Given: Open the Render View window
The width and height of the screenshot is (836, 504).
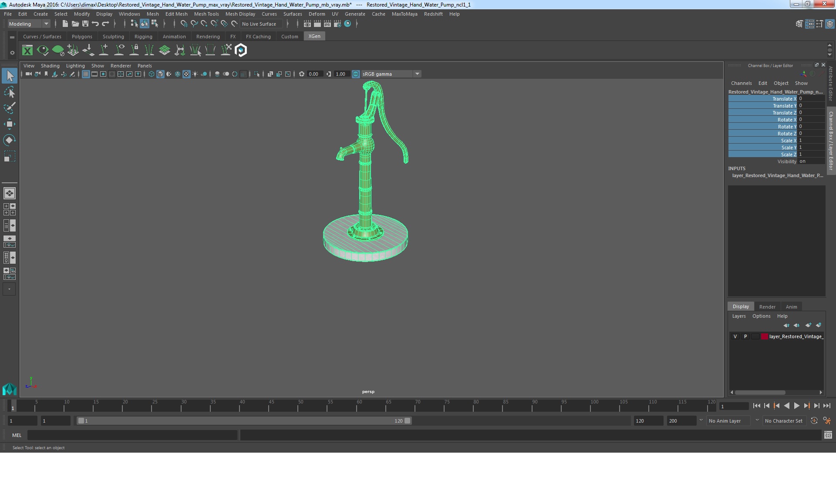Looking at the screenshot, I should coord(307,24).
